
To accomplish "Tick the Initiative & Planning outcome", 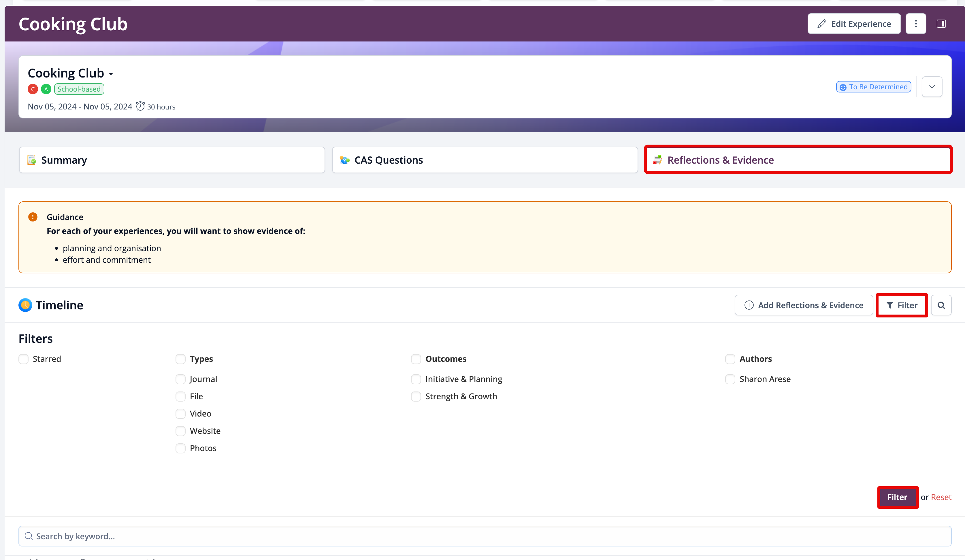I will 416,379.
